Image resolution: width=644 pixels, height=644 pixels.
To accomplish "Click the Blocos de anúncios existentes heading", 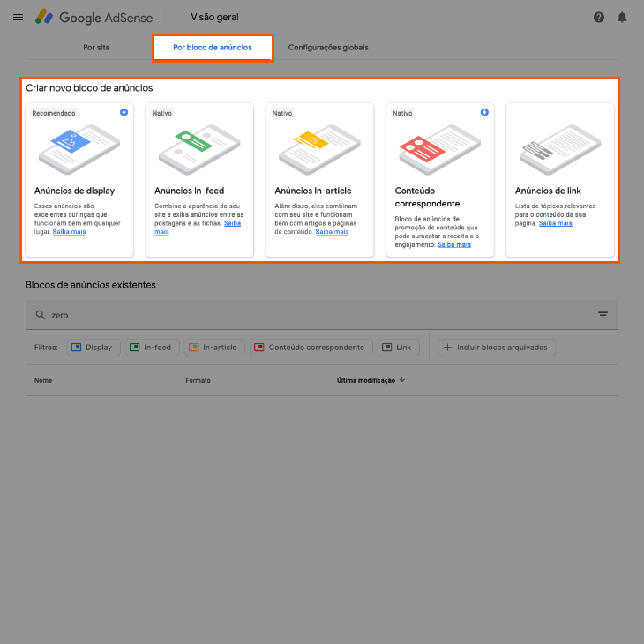I will pyautogui.click(x=91, y=285).
